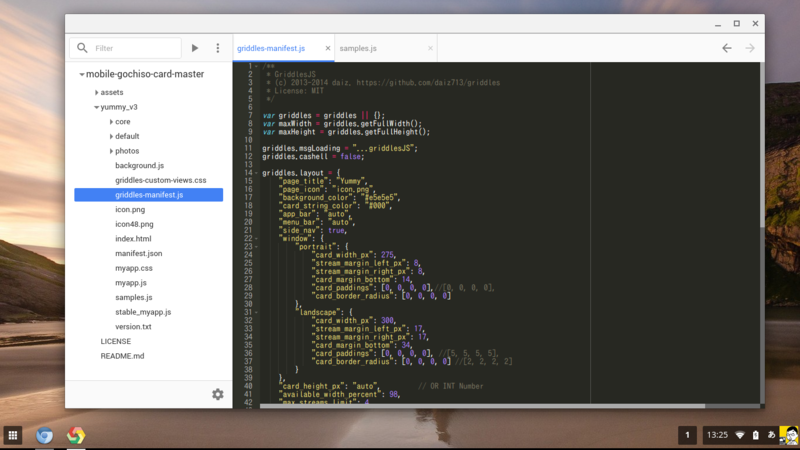The image size is (800, 450).
Task: Open myapp.css file
Action: (134, 268)
